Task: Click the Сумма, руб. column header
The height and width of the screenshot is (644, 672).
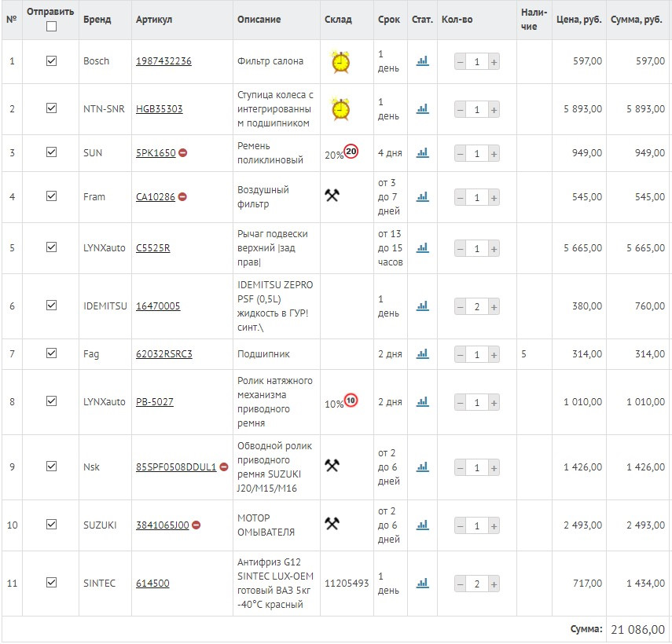Action: click(637, 20)
